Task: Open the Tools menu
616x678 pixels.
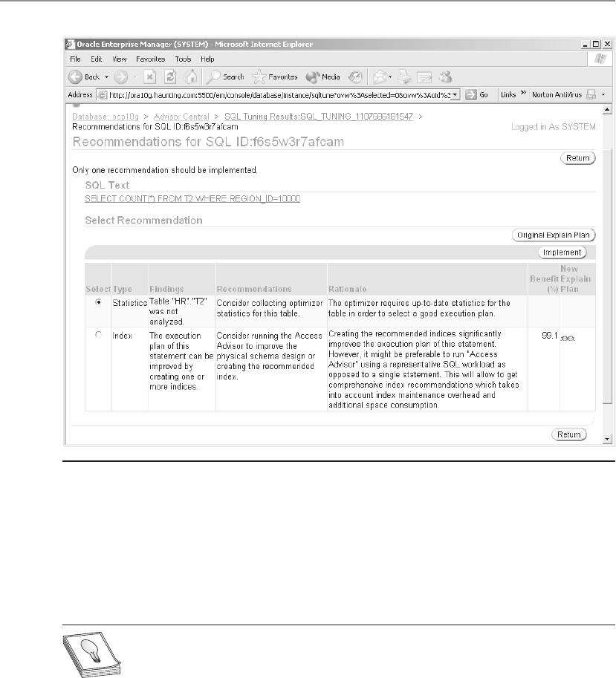Action: pyautogui.click(x=183, y=59)
